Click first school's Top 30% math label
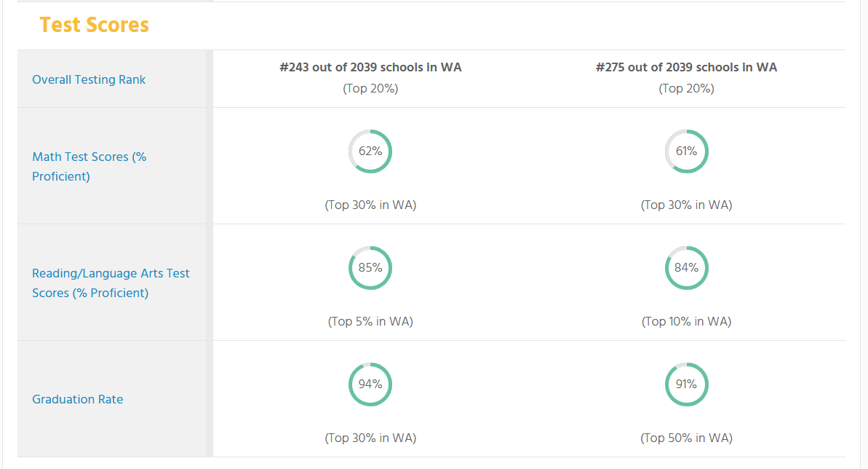The height and width of the screenshot is (469, 868). pos(370,205)
